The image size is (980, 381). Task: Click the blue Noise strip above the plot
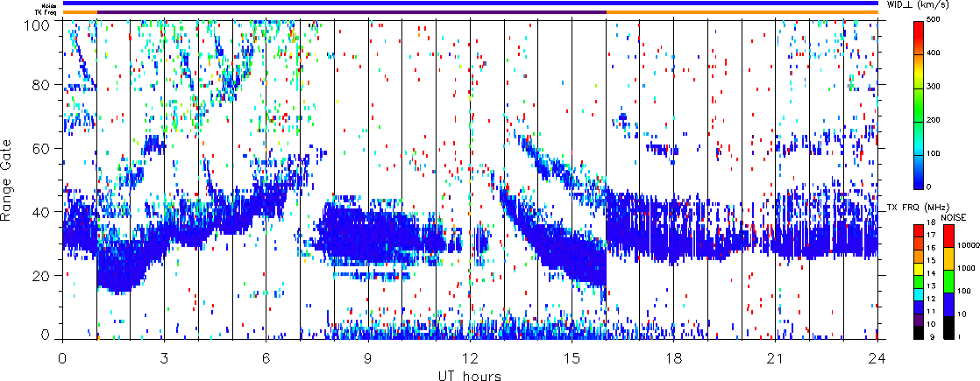coord(470,4)
